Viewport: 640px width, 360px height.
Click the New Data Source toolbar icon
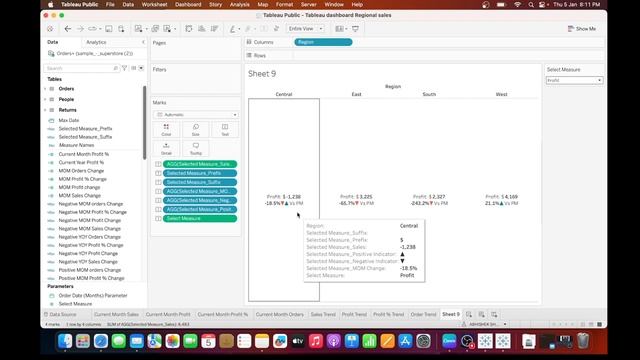121,29
